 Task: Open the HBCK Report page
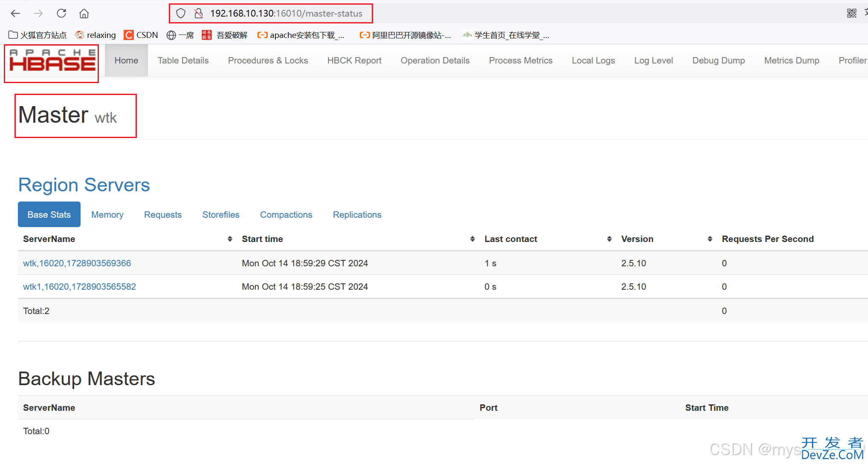(354, 61)
